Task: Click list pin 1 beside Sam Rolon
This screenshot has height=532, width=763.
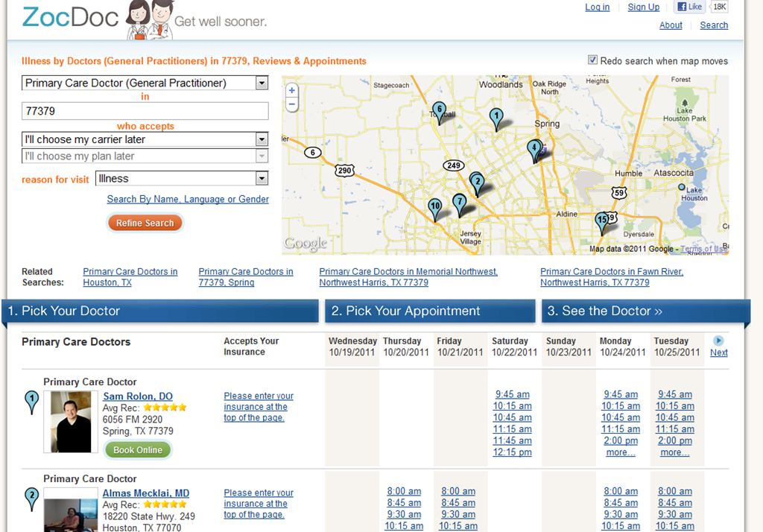Action: pyautogui.click(x=31, y=402)
